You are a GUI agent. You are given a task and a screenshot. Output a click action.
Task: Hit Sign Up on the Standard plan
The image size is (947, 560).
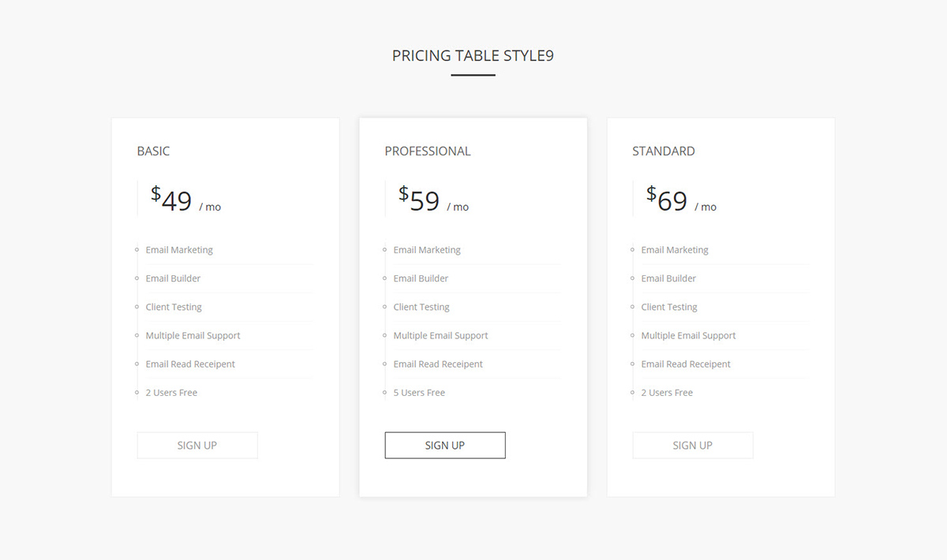[692, 445]
